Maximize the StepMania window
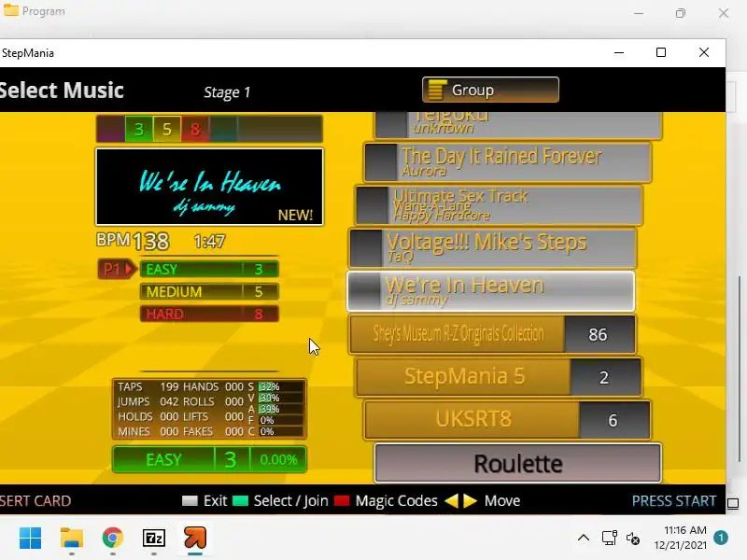The image size is (747, 560). click(661, 52)
